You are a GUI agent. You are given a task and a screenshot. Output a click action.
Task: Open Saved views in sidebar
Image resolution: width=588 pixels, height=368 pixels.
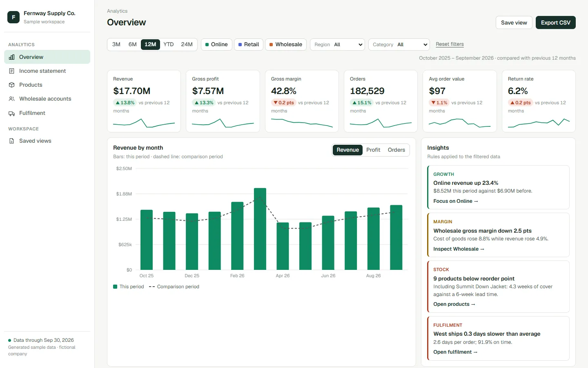tap(47, 141)
